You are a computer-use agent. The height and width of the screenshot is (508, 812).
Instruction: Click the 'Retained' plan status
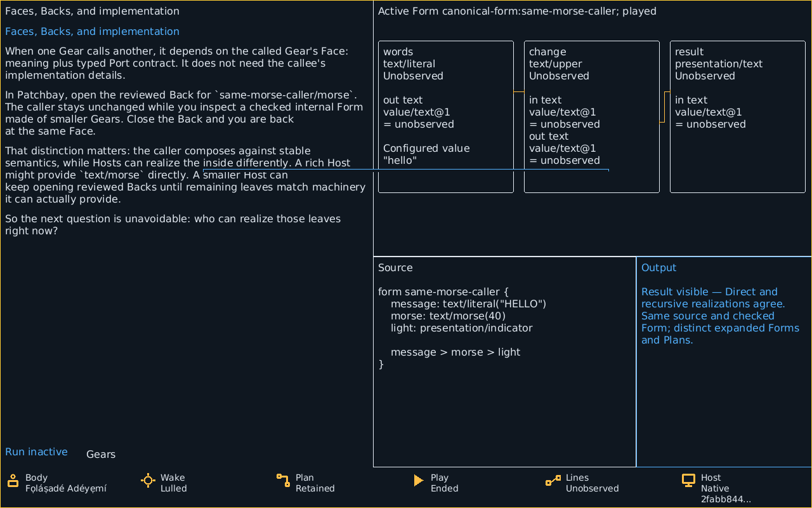315,488
